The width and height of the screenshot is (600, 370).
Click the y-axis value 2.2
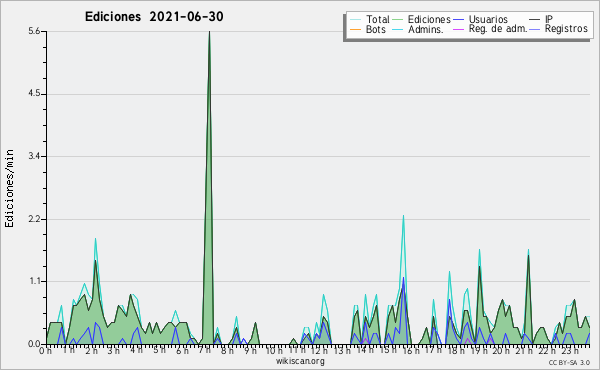34,219
